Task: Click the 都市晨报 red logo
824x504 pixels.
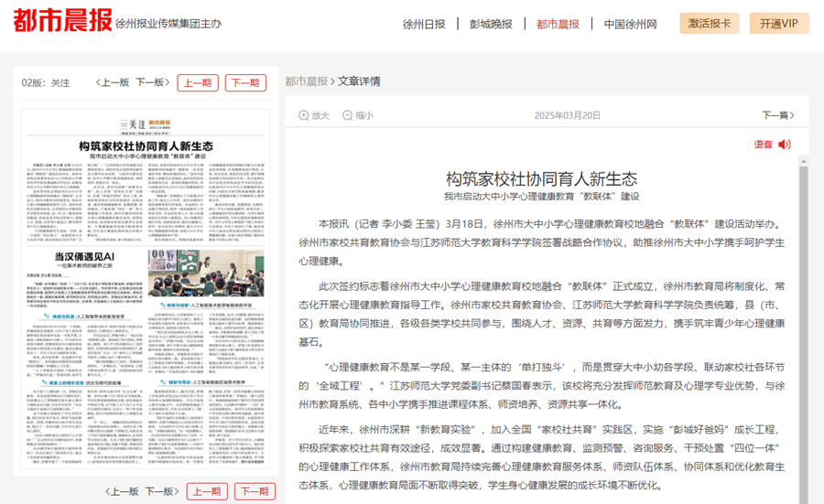Action: [x=61, y=21]
